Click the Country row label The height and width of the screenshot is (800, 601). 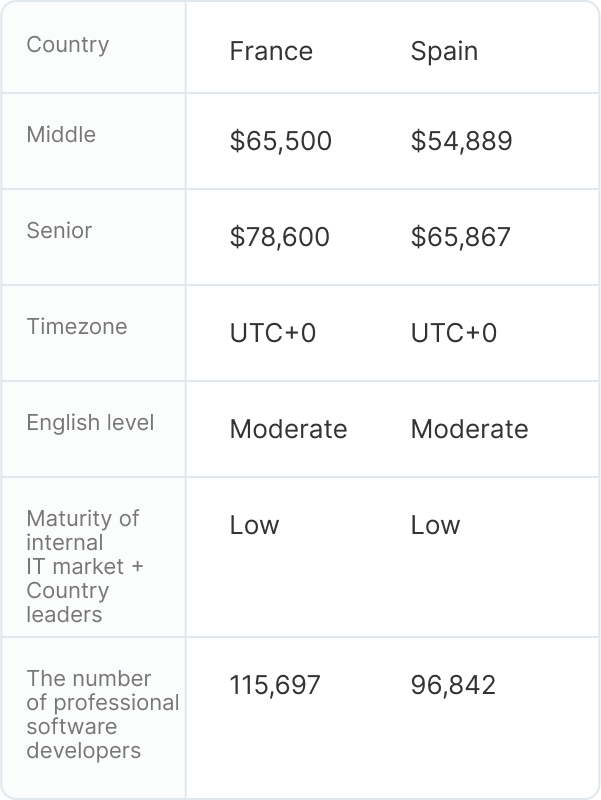[x=68, y=45]
